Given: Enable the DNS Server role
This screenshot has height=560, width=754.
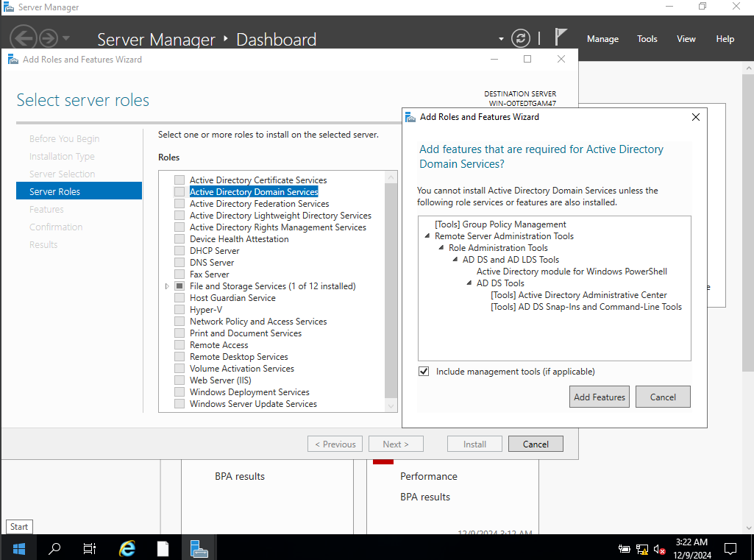Looking at the screenshot, I should click(x=179, y=262).
